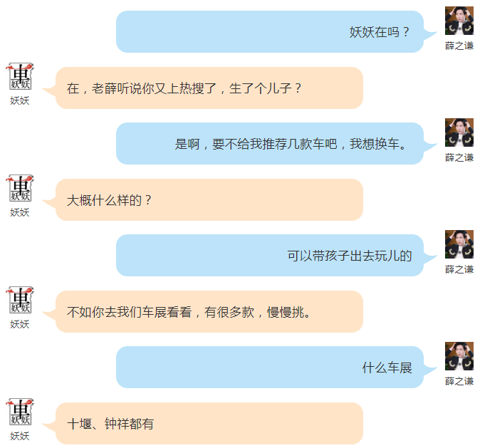Image resolution: width=480 pixels, height=448 pixels.
Task: Select the '什么车展' message bubble
Action: (x=270, y=367)
